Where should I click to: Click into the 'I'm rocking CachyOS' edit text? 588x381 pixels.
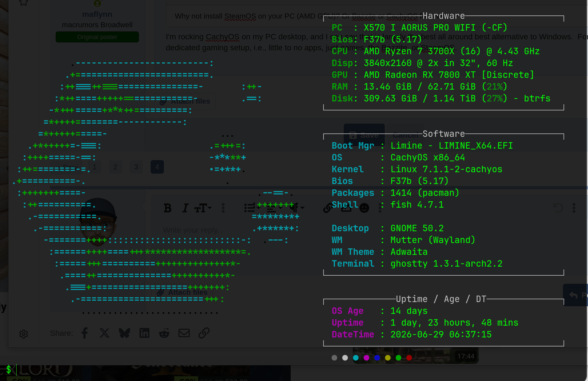(x=377, y=42)
